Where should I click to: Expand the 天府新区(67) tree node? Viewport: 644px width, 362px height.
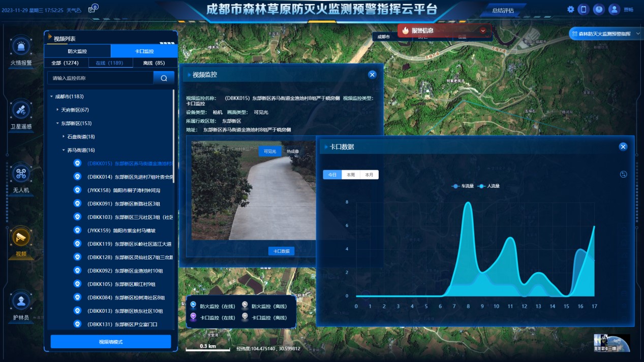pyautogui.click(x=57, y=110)
